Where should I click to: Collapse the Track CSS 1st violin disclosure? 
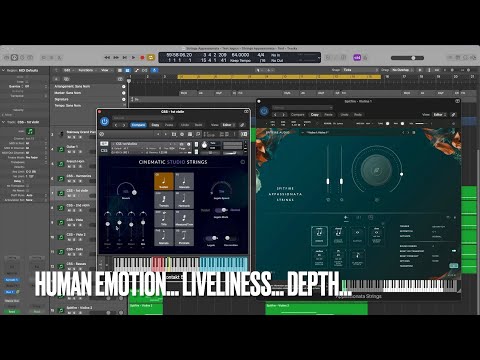tap(3, 122)
